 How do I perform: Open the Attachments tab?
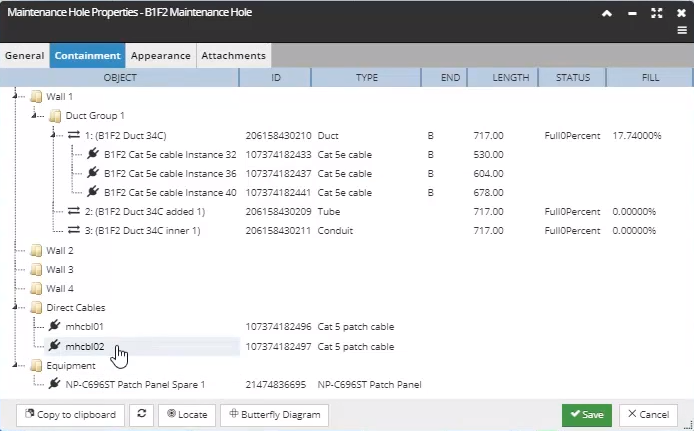[x=234, y=56]
